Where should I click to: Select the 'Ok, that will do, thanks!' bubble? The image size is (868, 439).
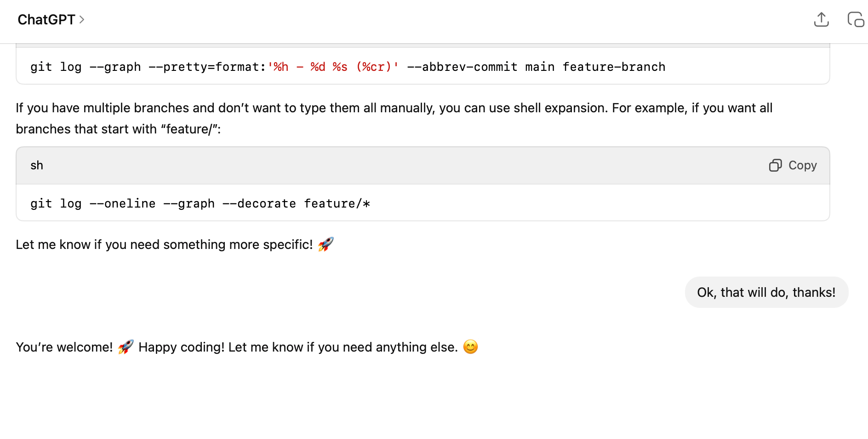pos(766,292)
